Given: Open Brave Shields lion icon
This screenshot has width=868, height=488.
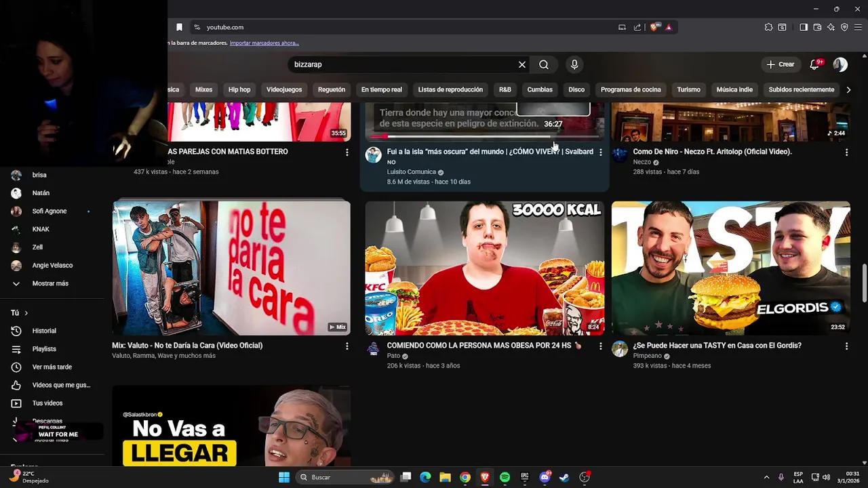Looking at the screenshot, I should tap(654, 27).
